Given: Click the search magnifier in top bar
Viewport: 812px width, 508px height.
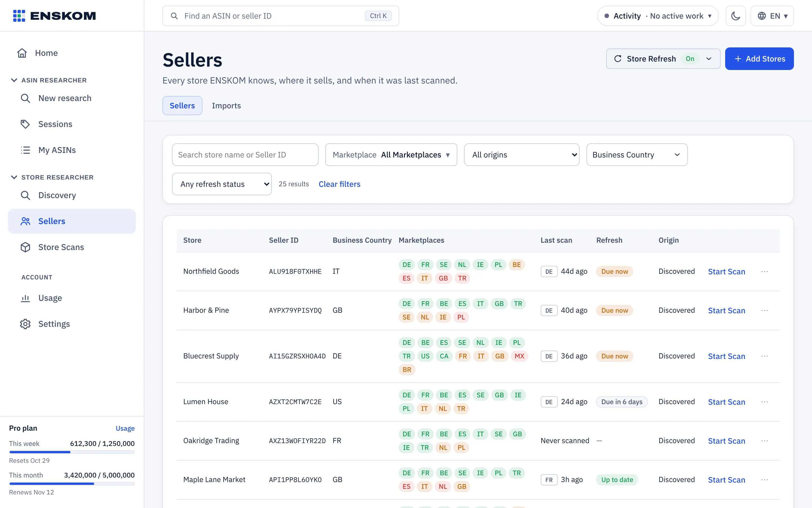Looking at the screenshot, I should [x=174, y=16].
